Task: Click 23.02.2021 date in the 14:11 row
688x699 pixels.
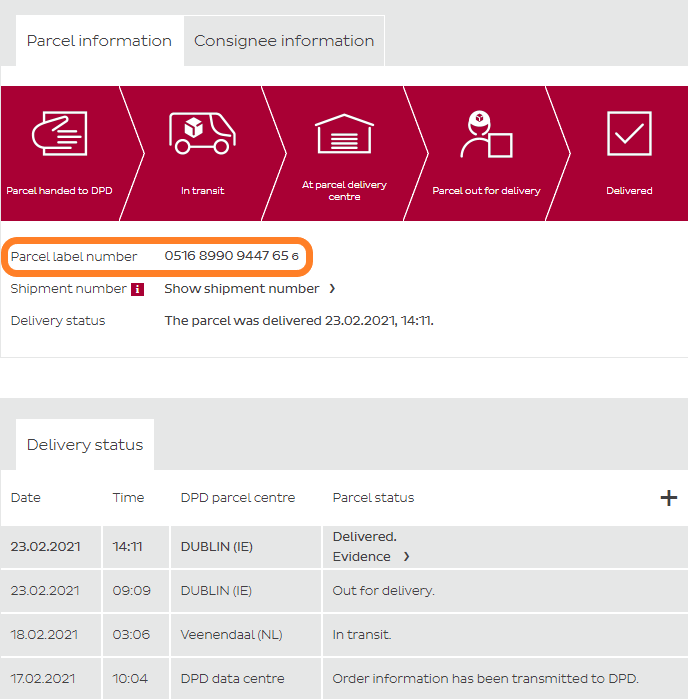Action: tap(45, 547)
